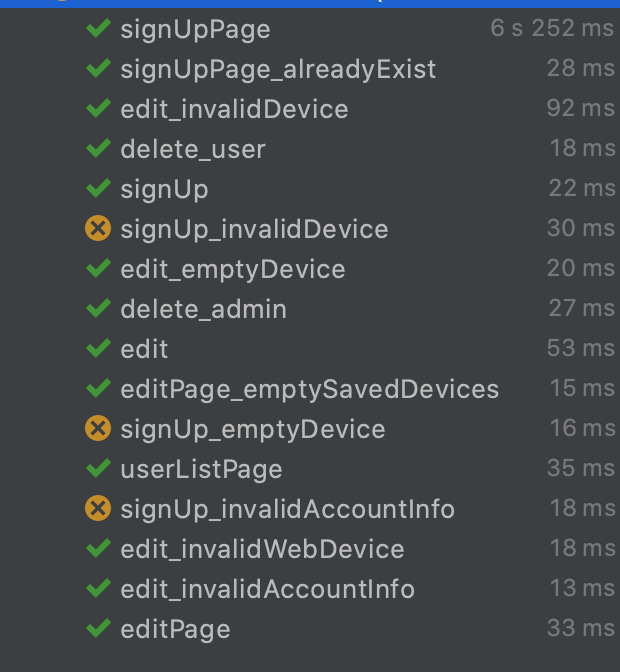Click the passed checkmark beside delete_admin

coord(98,309)
